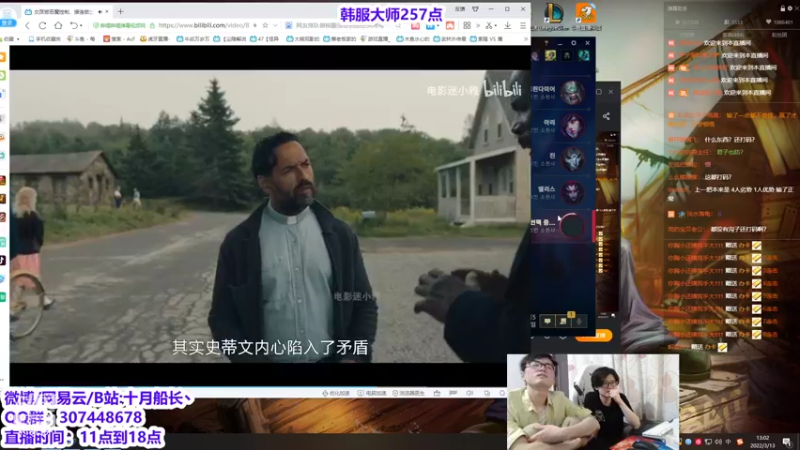Click the help question mark in League client
The height and width of the screenshot is (450, 800).
point(546,43)
